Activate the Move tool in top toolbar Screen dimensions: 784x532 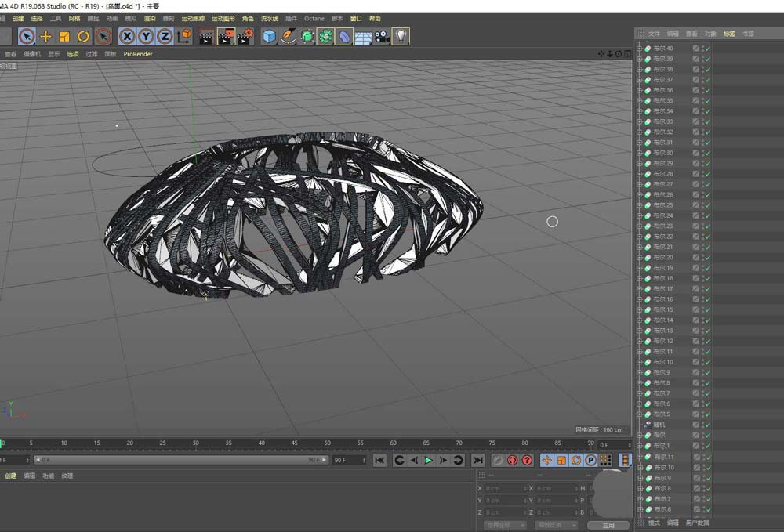pos(45,37)
